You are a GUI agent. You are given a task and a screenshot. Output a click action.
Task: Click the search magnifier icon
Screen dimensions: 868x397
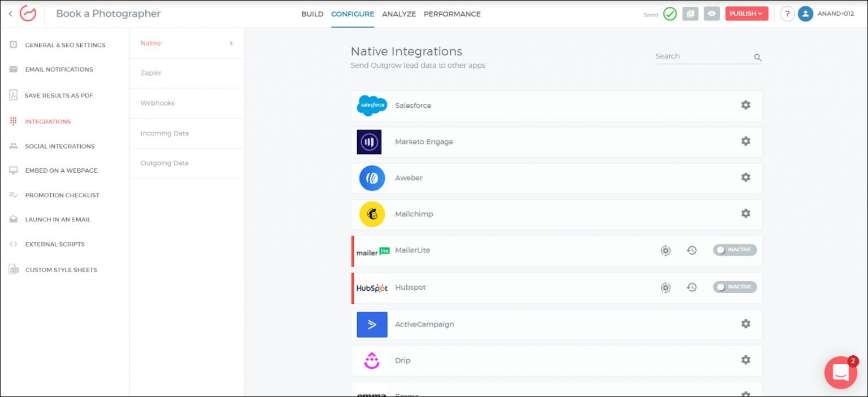point(757,57)
